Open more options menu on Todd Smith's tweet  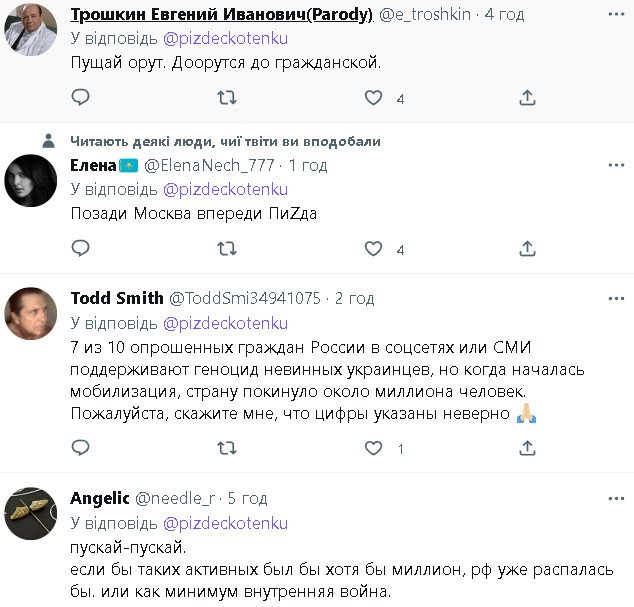point(613,298)
